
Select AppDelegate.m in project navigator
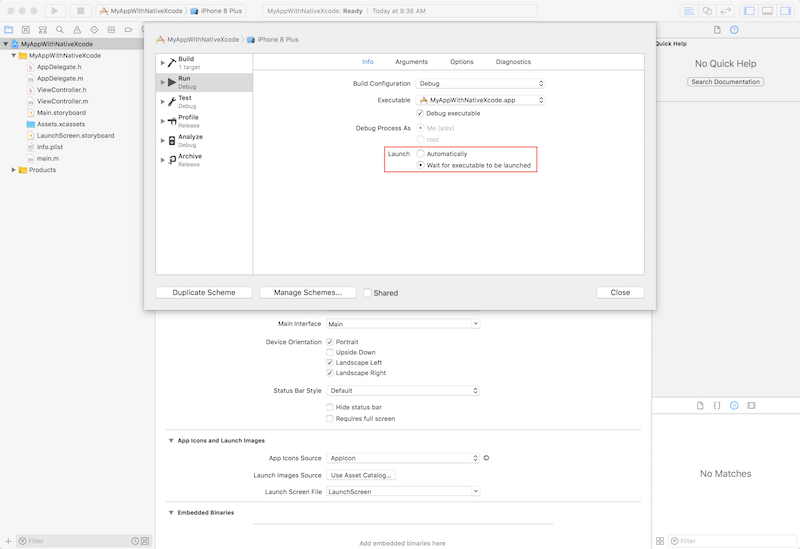click(60, 79)
